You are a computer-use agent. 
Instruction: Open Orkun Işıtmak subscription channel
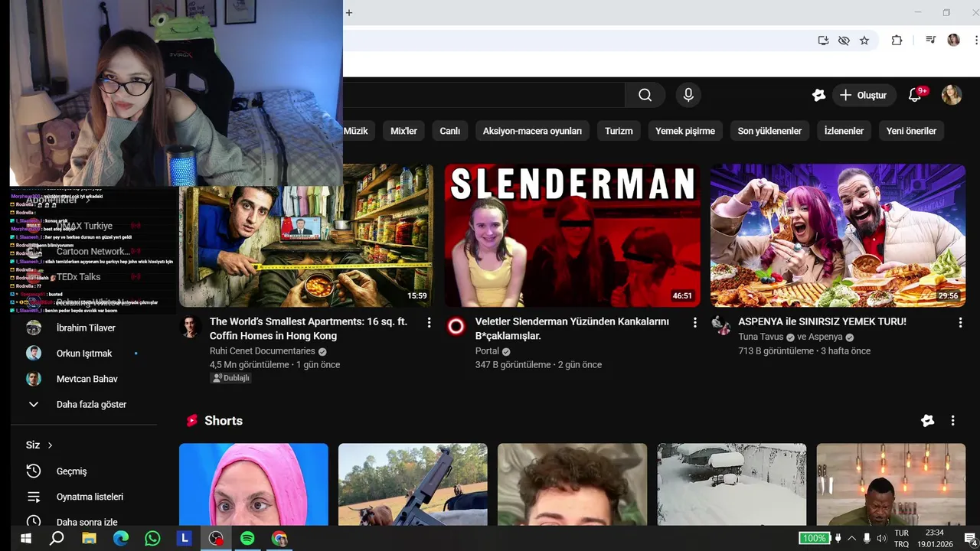click(x=83, y=354)
